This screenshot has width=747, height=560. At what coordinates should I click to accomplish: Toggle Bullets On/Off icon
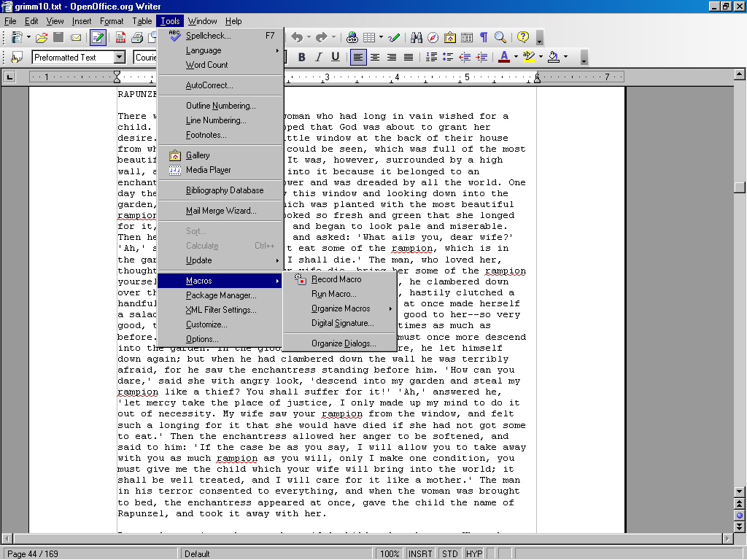pyautogui.click(x=448, y=57)
